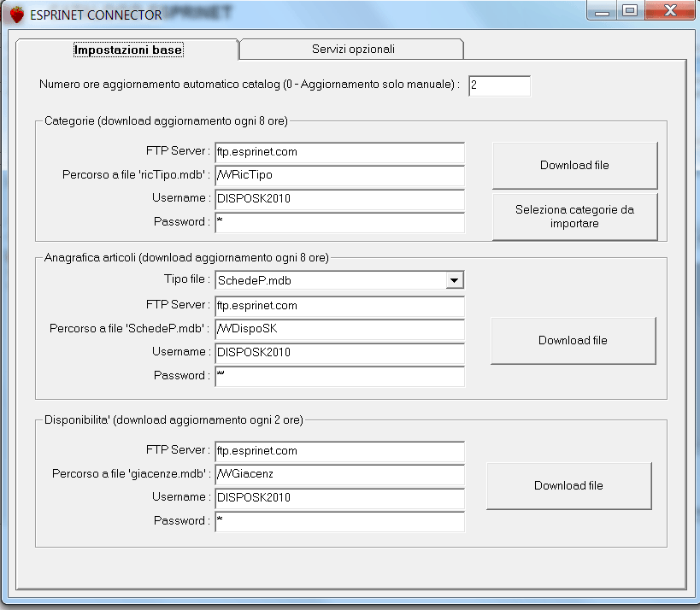Screen dimensions: 700x610
Task: Download file for the Disponibilita' section
Action: (568, 486)
